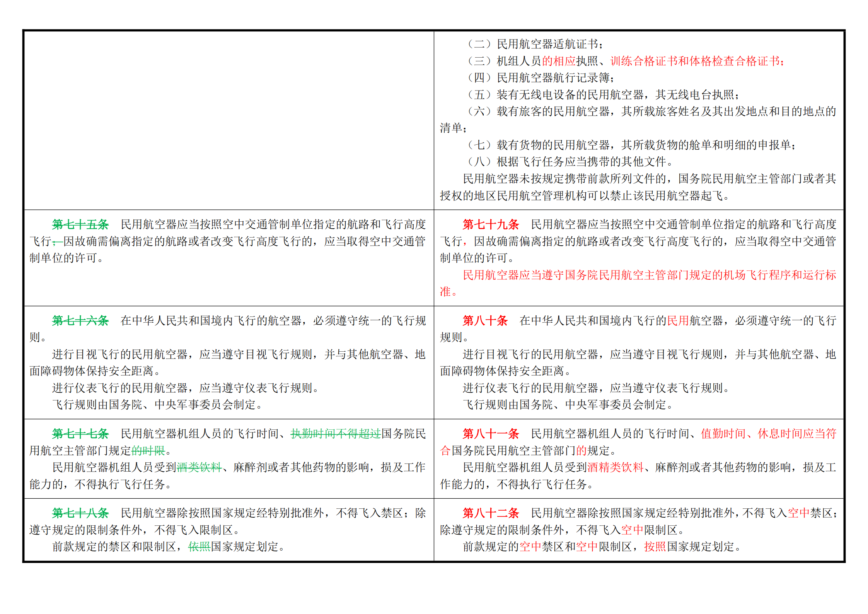Click the green heading 第七十七条

(80, 434)
